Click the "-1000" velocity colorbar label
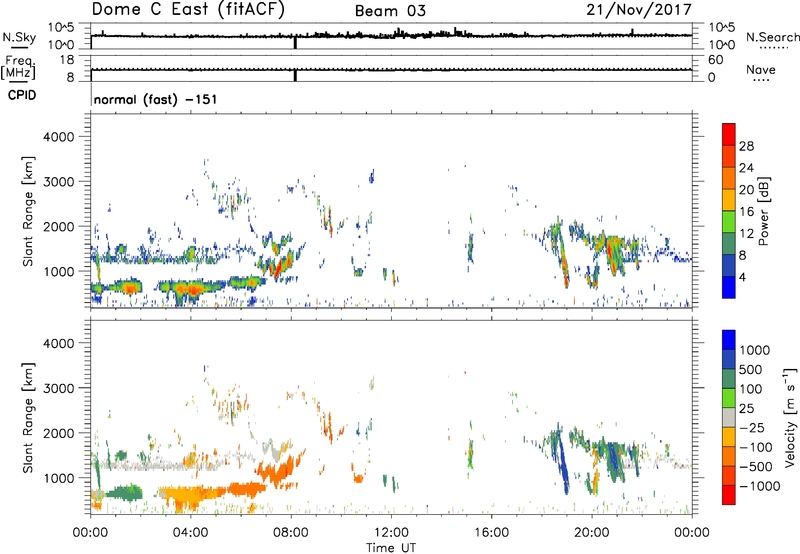 [760, 486]
